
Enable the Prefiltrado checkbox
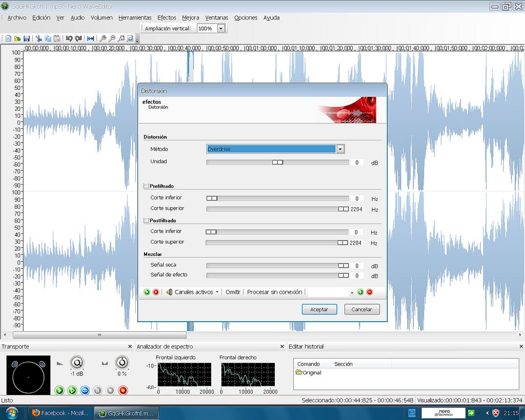click(x=146, y=186)
